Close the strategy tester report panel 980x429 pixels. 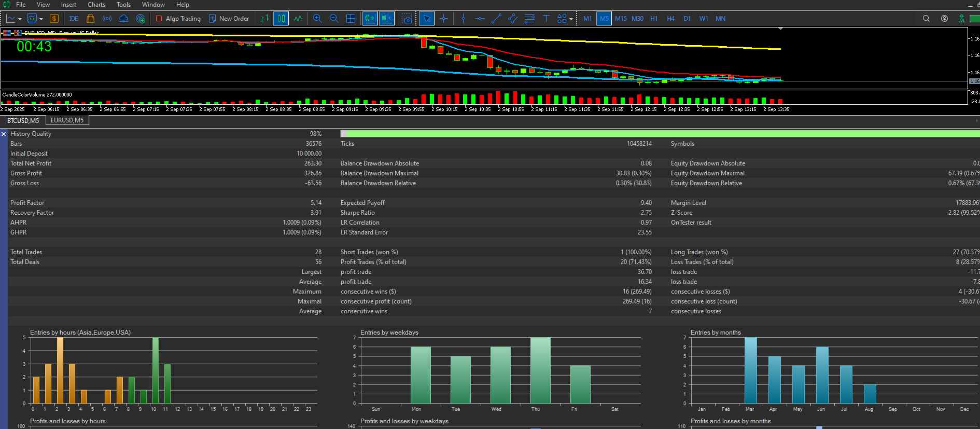[x=4, y=134]
